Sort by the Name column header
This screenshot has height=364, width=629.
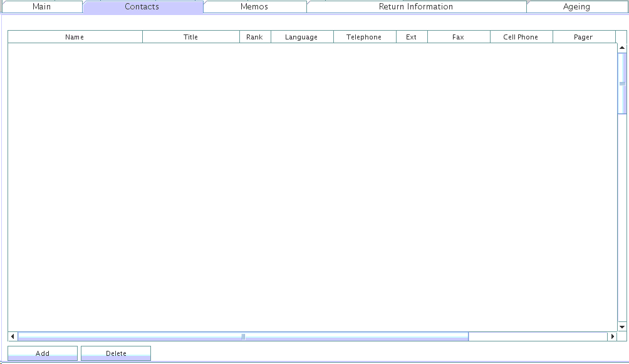(x=75, y=37)
